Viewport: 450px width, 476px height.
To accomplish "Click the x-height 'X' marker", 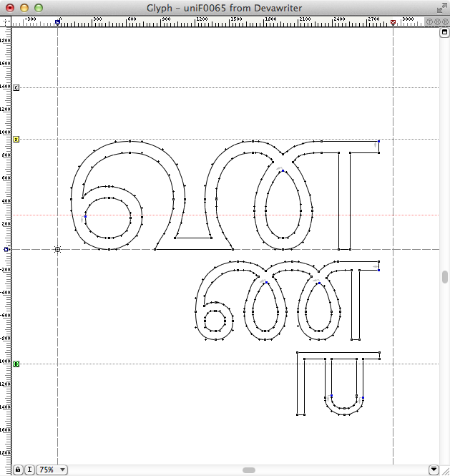I will [x=16, y=139].
